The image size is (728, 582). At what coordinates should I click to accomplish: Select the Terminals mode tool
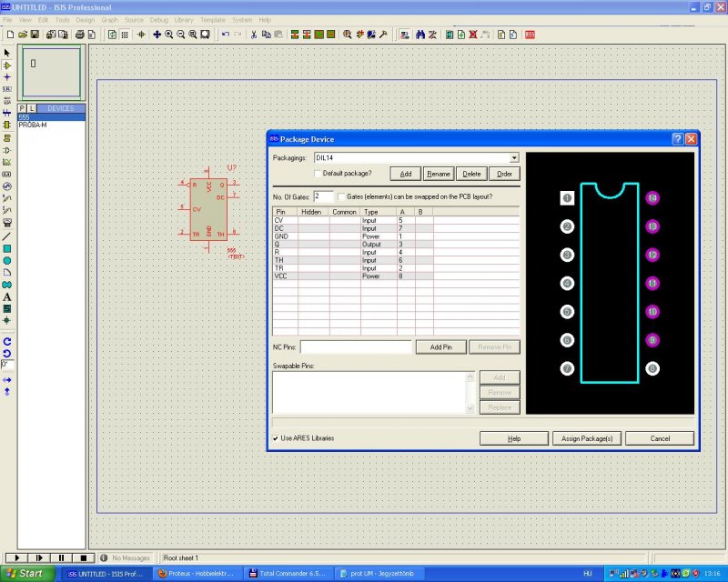point(7,138)
